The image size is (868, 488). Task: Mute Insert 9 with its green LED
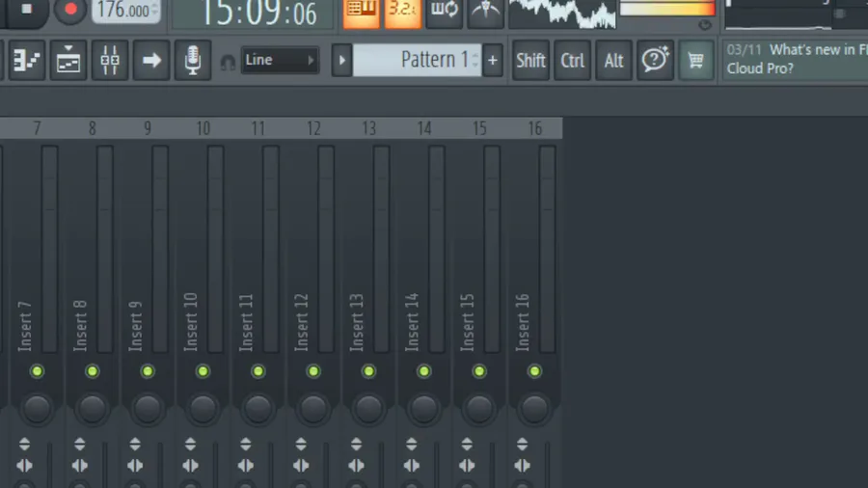[148, 371]
